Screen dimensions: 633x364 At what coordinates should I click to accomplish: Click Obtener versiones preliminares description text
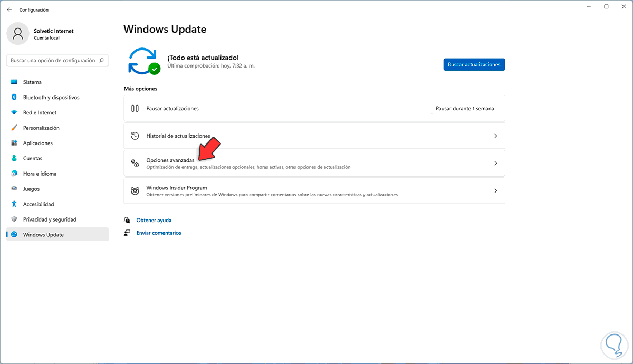pos(272,195)
